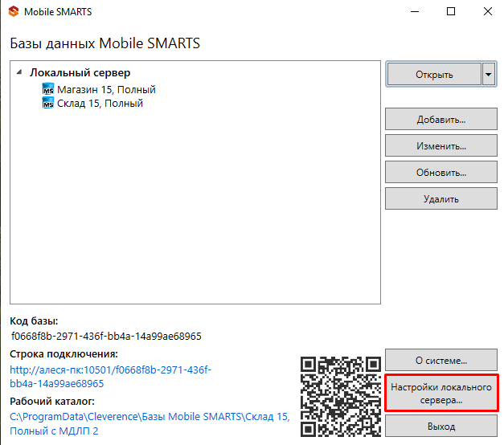Click the Открыть button
The width and height of the screenshot is (504, 445).
click(434, 74)
